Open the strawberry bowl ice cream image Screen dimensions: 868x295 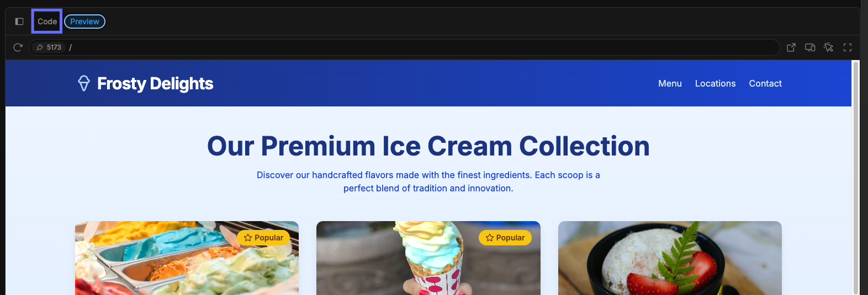point(670,258)
